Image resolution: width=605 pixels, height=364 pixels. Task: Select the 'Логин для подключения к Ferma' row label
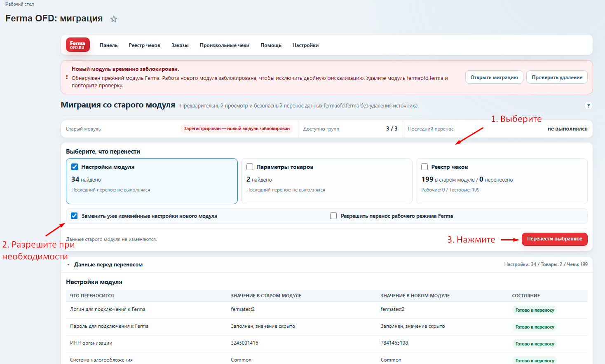click(x=108, y=309)
